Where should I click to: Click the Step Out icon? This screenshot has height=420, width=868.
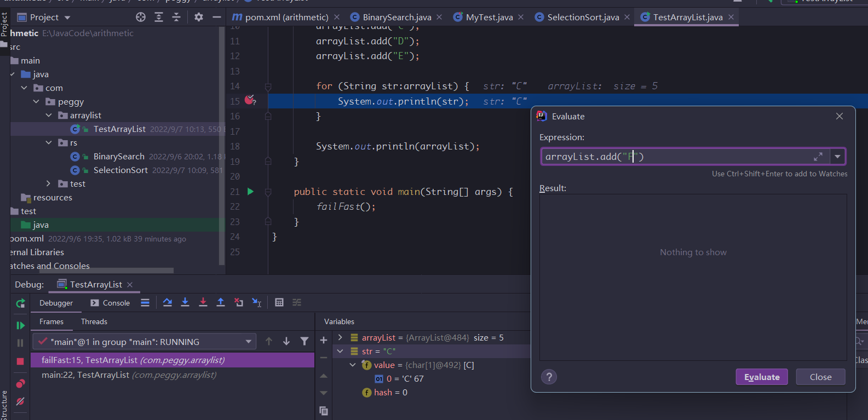(221, 302)
